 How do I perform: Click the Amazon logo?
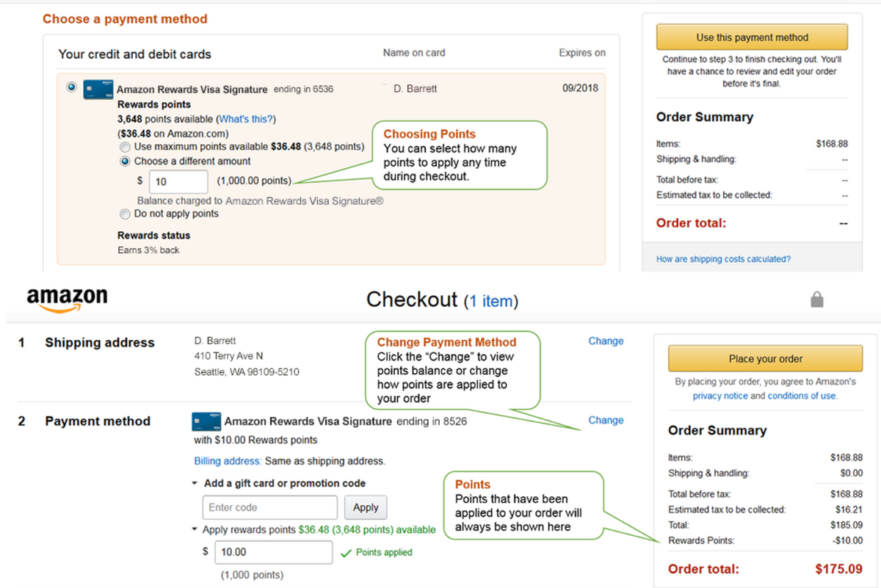click(67, 299)
